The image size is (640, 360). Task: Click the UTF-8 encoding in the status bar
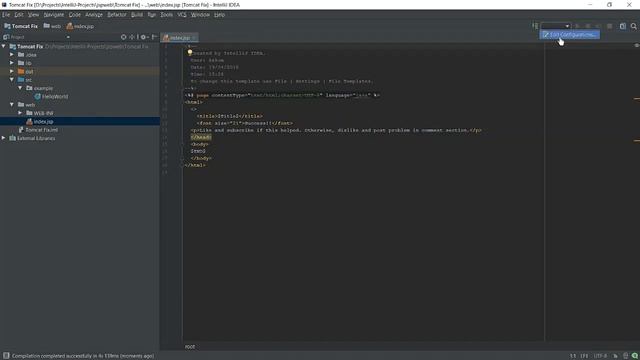pos(600,356)
